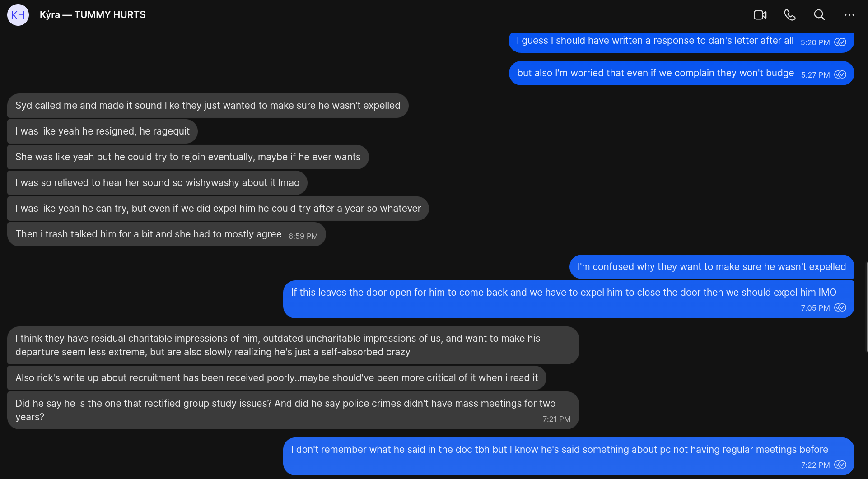Click read receipt on 7:22 PM message
868x479 pixels.
pyautogui.click(x=840, y=465)
